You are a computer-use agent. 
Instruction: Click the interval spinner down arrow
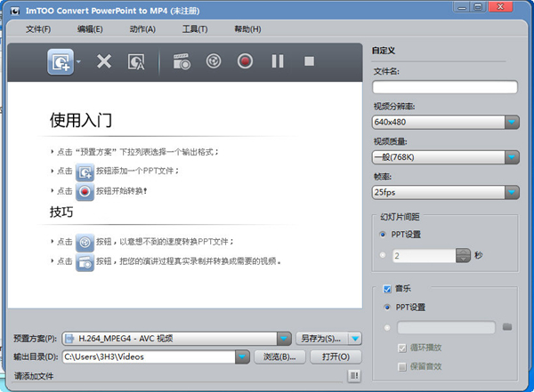[463, 259]
